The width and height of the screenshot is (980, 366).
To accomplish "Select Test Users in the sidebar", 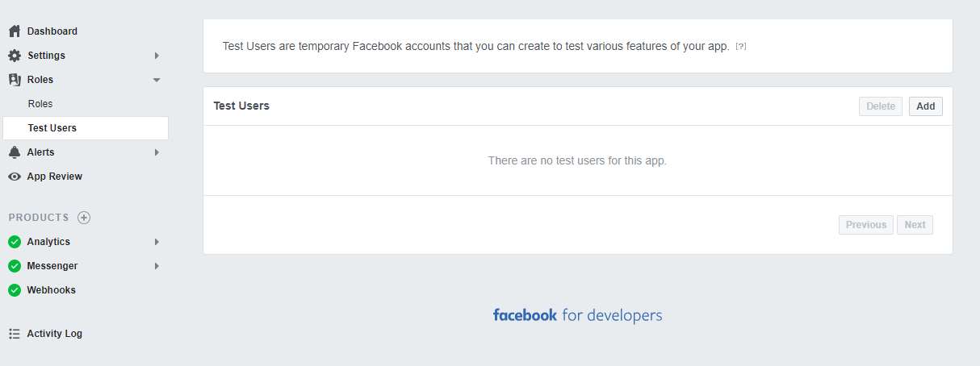I will coord(52,128).
